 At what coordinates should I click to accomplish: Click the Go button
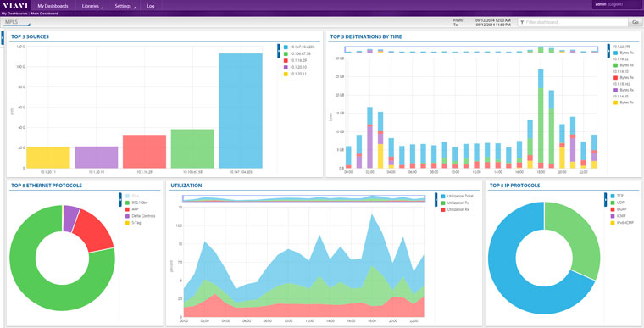coord(635,22)
